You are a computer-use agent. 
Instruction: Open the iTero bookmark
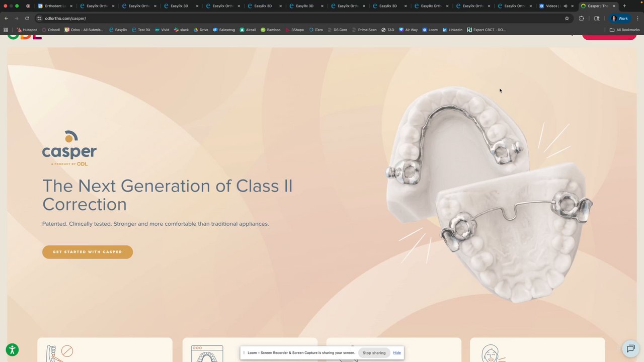click(x=316, y=30)
